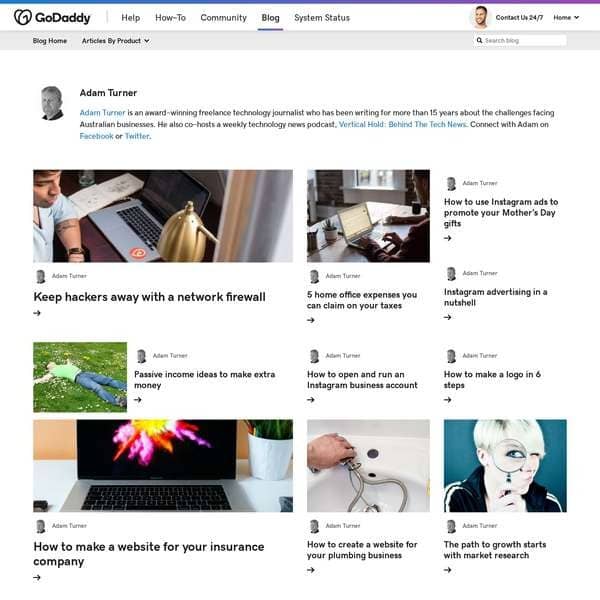
Task: Follow the Twitter link in the author bio
Action: click(x=137, y=136)
